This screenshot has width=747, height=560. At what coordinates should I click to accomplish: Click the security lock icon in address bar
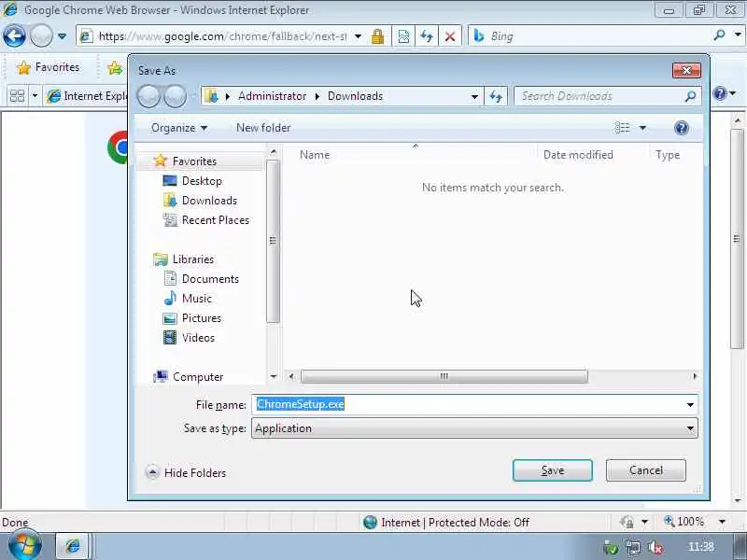tap(377, 36)
